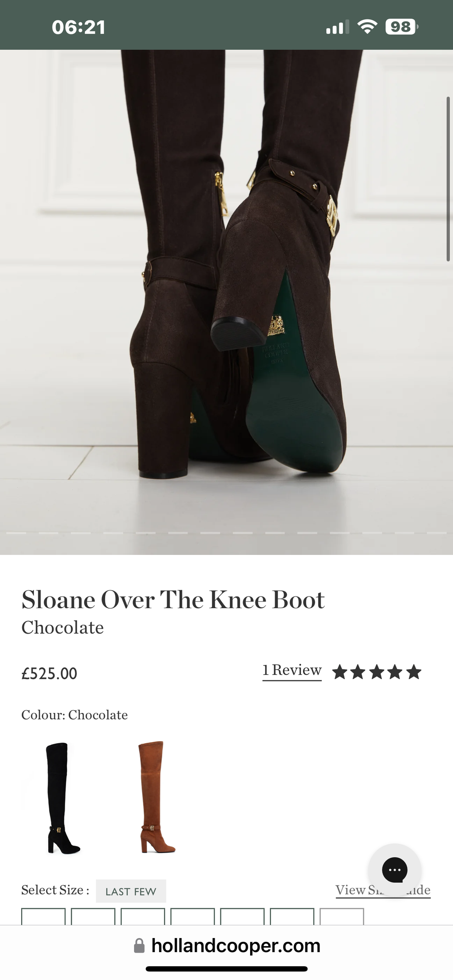The image size is (453, 980).
Task: Open the 1 Review link
Action: click(x=292, y=670)
